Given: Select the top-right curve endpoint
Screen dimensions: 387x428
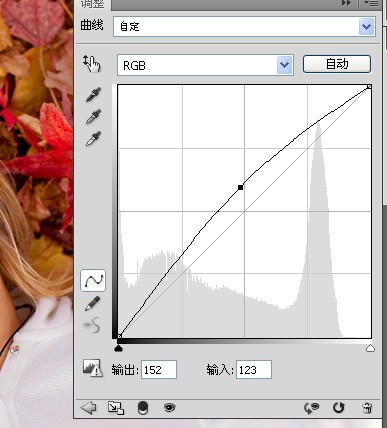Looking at the screenshot, I should click(x=369, y=87).
